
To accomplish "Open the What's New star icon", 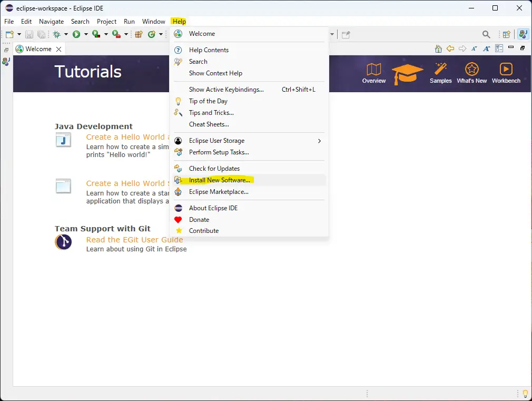I will click(x=471, y=73).
